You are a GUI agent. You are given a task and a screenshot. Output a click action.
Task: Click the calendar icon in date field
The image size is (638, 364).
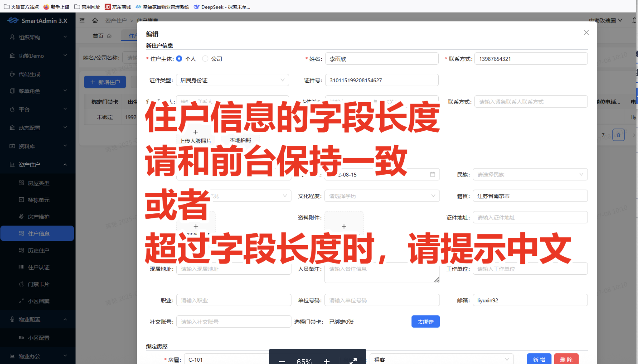tap(432, 174)
